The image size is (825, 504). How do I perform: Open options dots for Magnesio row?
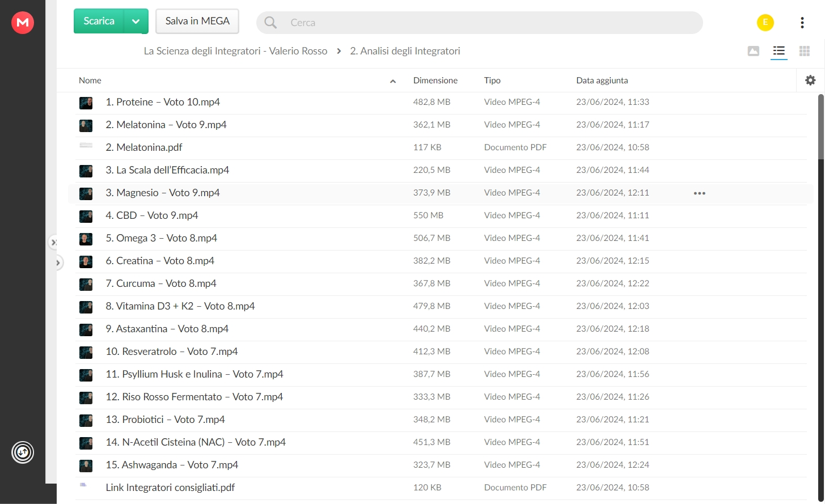pyautogui.click(x=700, y=193)
